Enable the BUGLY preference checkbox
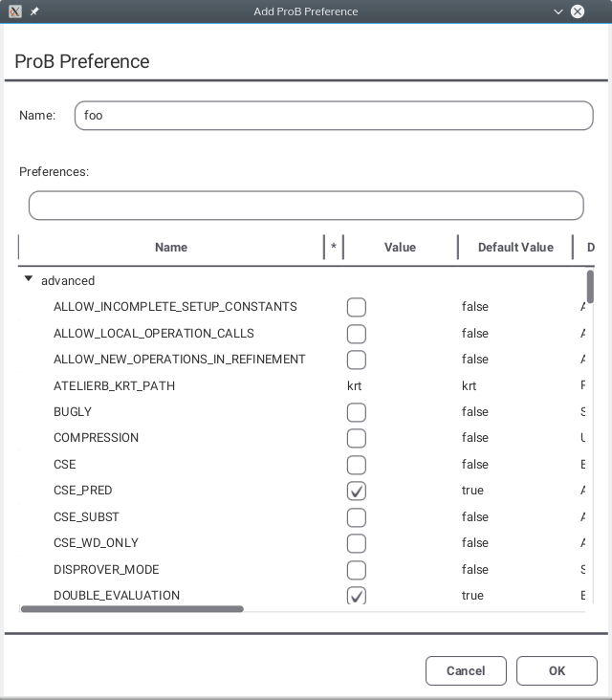 [x=356, y=412]
